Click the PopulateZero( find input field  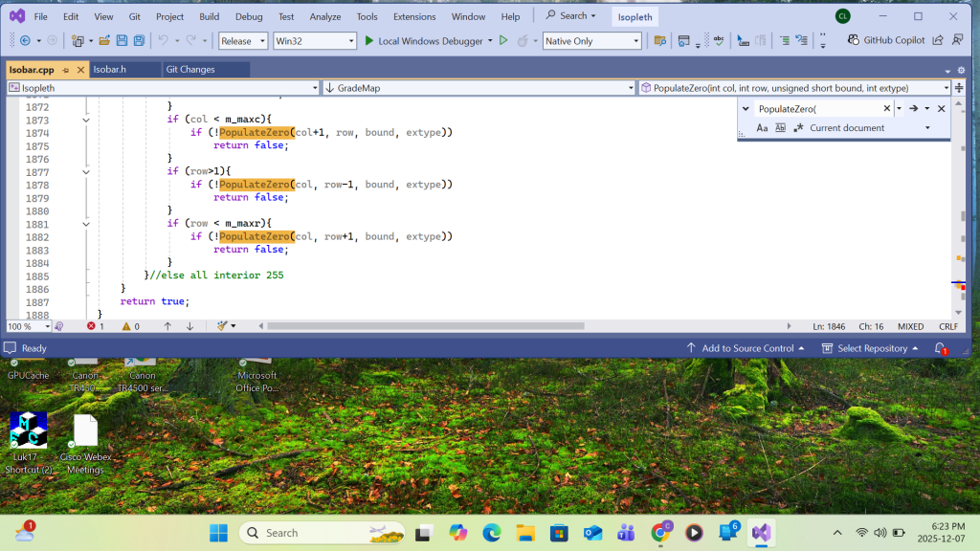pyautogui.click(x=816, y=109)
